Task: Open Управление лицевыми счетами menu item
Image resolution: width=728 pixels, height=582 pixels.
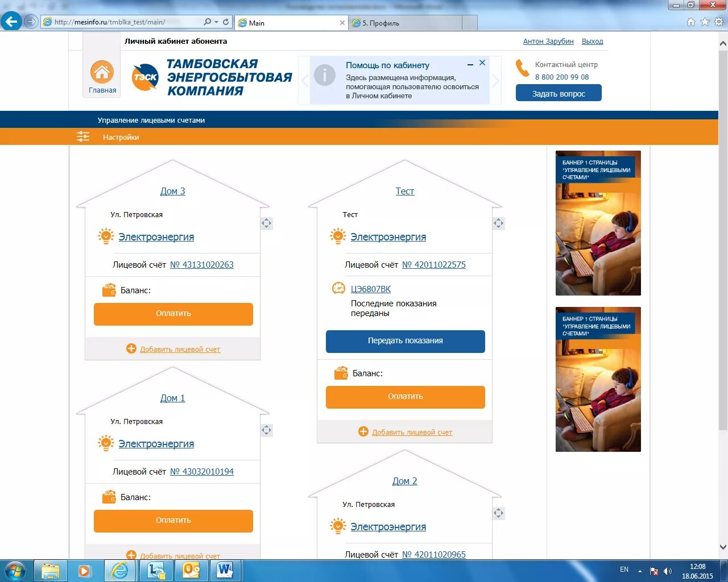Action: coord(151,120)
